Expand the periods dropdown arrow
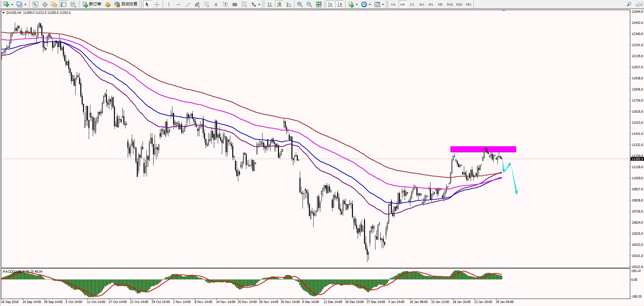The height and width of the screenshot is (306, 644). coord(370,4)
